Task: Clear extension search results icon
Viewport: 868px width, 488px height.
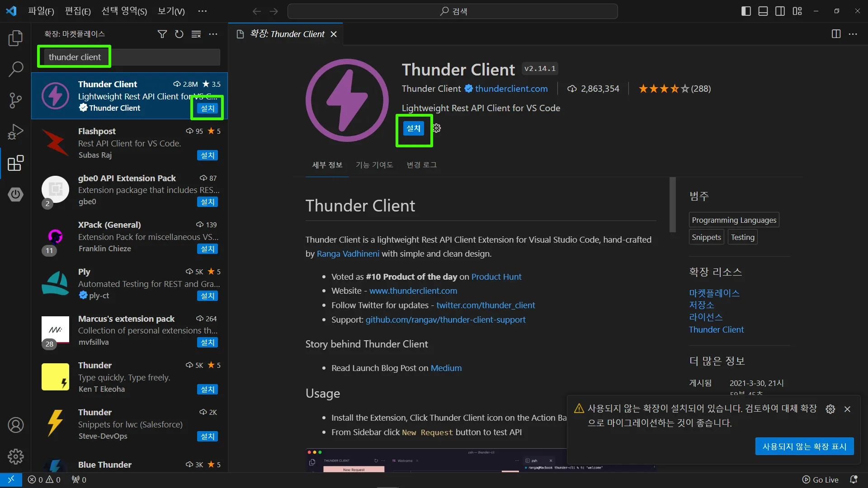Action: (x=196, y=34)
